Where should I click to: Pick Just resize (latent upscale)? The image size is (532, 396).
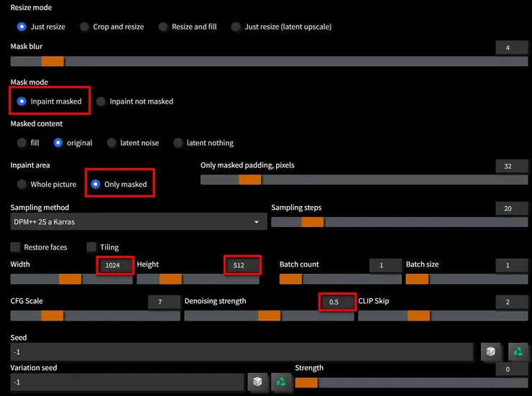click(x=281, y=27)
